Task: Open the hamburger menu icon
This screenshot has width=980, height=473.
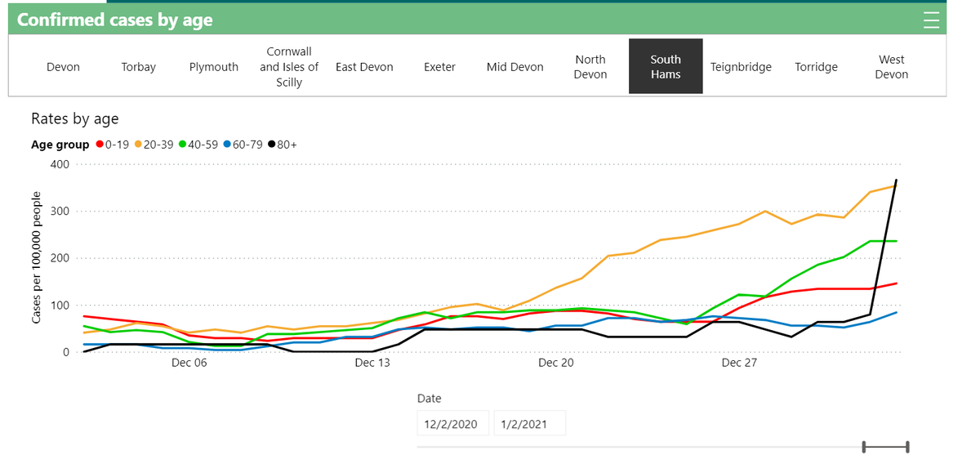Action: 932,20
